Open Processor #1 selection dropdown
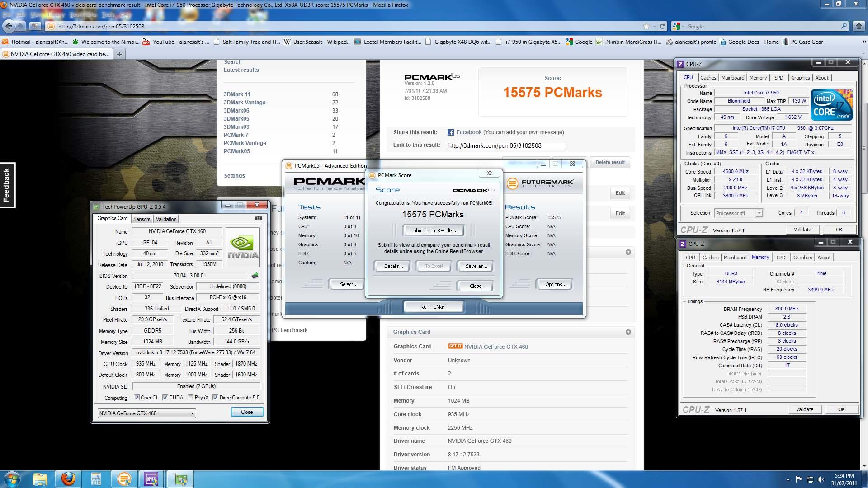The image size is (868, 488). pos(739,213)
